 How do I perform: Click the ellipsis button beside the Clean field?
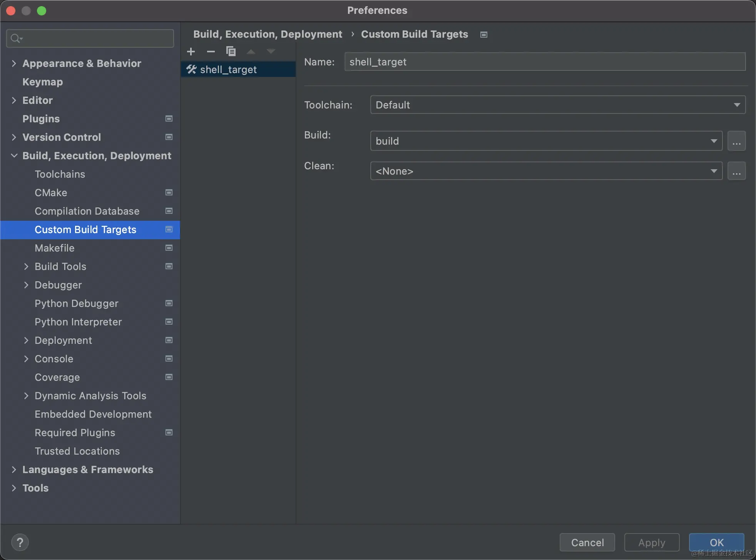coord(736,171)
